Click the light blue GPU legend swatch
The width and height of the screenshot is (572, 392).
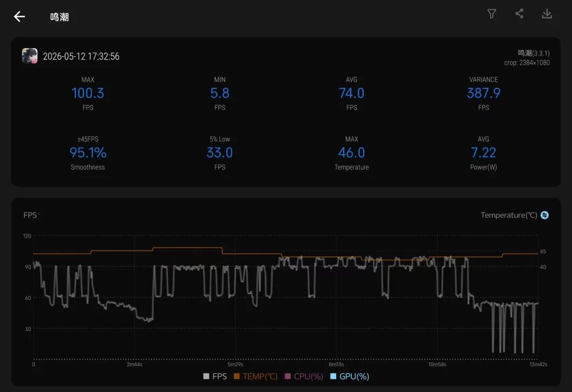point(333,376)
